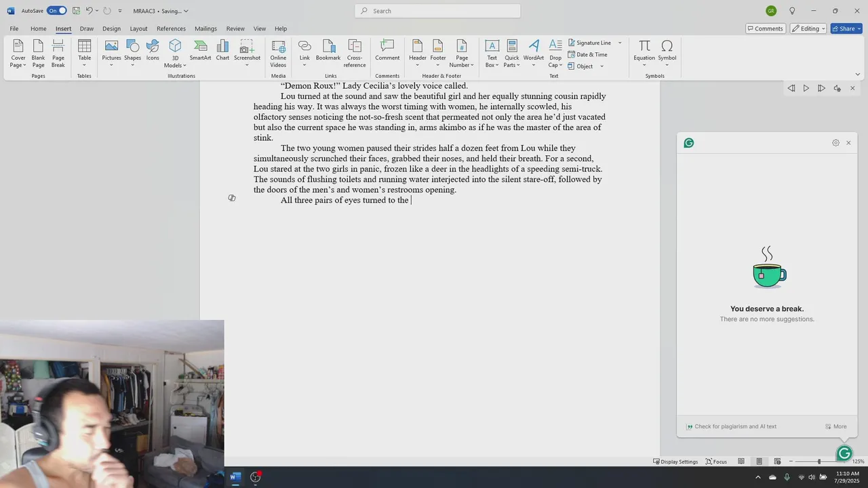Open the Pictures insert option
This screenshot has height=488, width=868.
coord(111,54)
